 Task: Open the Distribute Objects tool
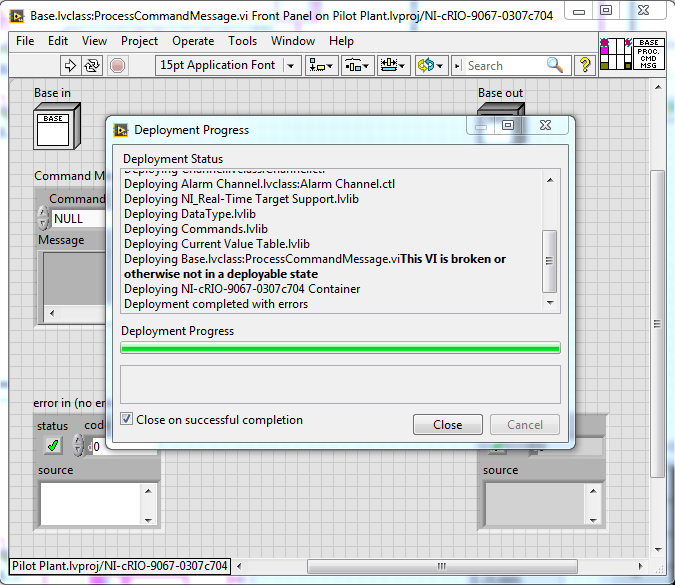click(357, 66)
